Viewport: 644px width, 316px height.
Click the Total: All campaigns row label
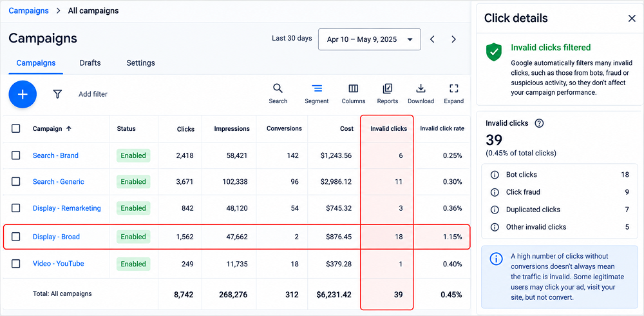point(62,294)
